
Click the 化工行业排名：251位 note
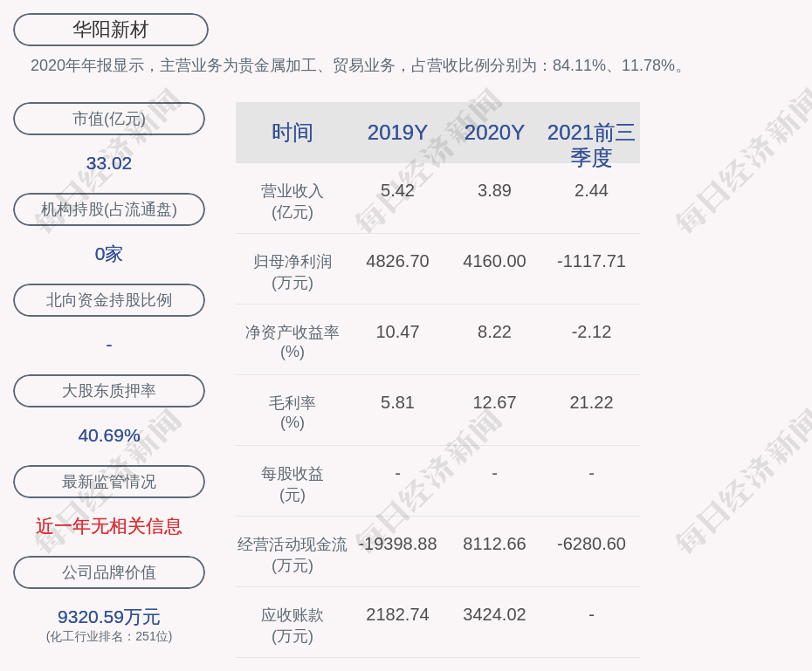[x=109, y=636]
